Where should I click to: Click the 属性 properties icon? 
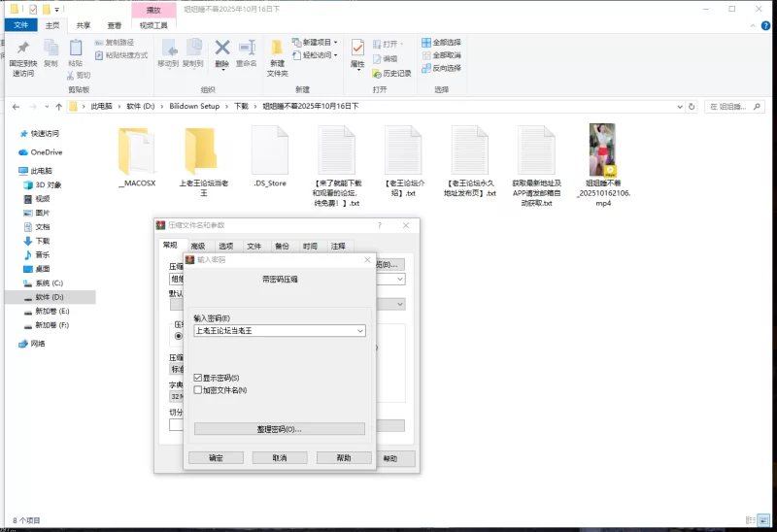point(357,49)
